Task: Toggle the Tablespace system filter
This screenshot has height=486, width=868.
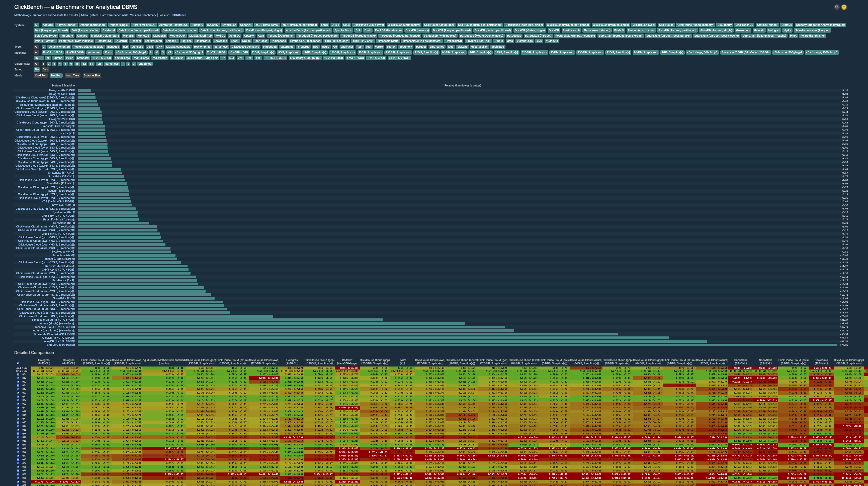Action: pos(279,41)
